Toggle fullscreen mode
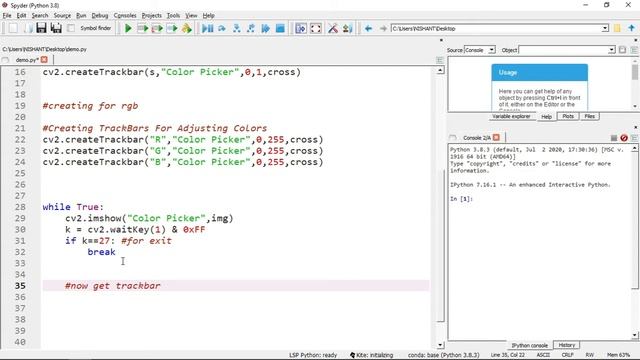640x360 pixels. 316,28
